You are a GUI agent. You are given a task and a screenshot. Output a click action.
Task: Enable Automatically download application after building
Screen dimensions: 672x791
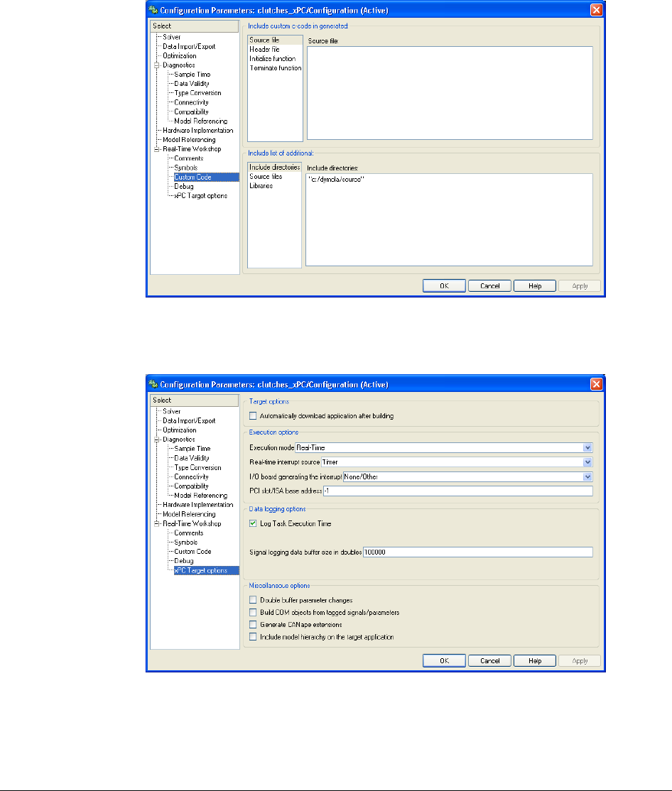coord(254,416)
